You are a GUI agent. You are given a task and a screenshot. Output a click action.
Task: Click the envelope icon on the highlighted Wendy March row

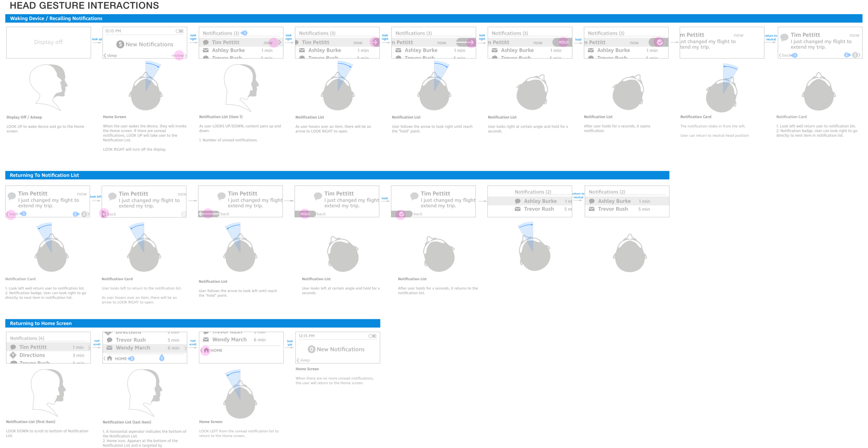pos(109,348)
